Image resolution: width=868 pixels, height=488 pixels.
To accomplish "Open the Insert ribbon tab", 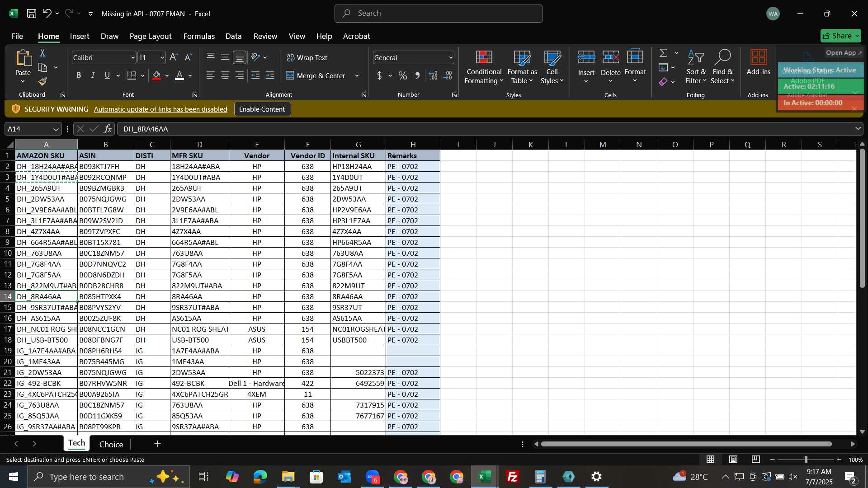I will (x=80, y=36).
